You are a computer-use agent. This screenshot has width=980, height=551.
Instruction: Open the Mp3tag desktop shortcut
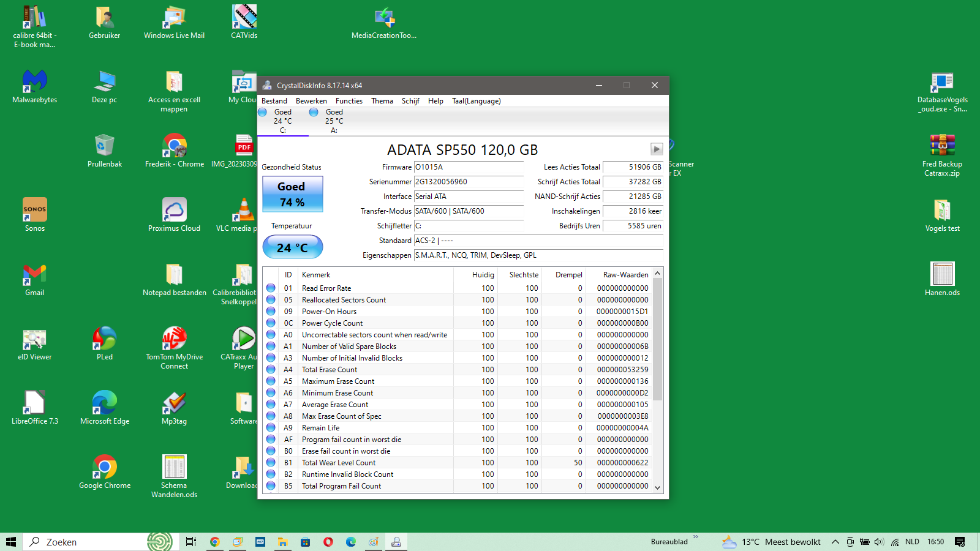tap(175, 408)
